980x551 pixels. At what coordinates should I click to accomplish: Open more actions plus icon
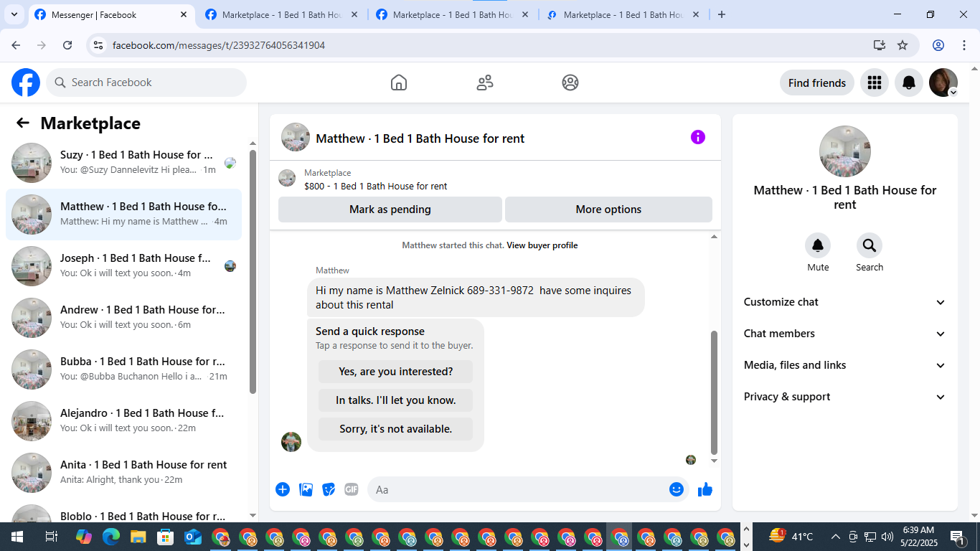pyautogui.click(x=283, y=489)
